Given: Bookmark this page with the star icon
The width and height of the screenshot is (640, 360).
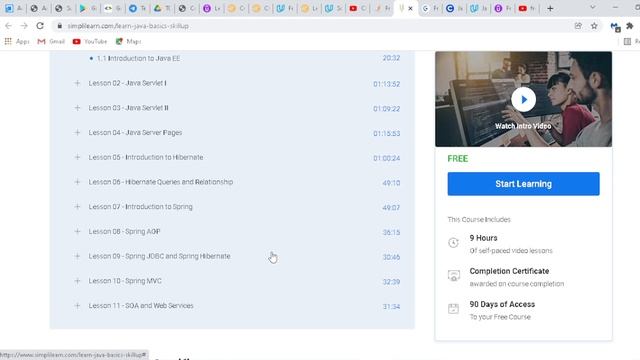Looking at the screenshot, I should [x=594, y=26].
